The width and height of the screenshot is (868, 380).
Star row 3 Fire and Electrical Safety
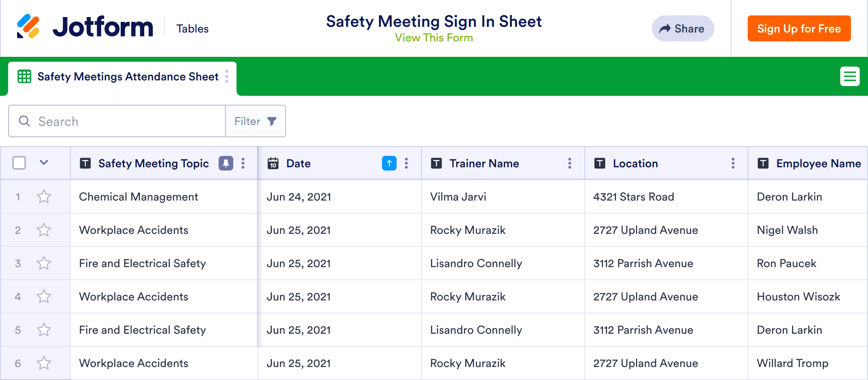pyautogui.click(x=44, y=263)
